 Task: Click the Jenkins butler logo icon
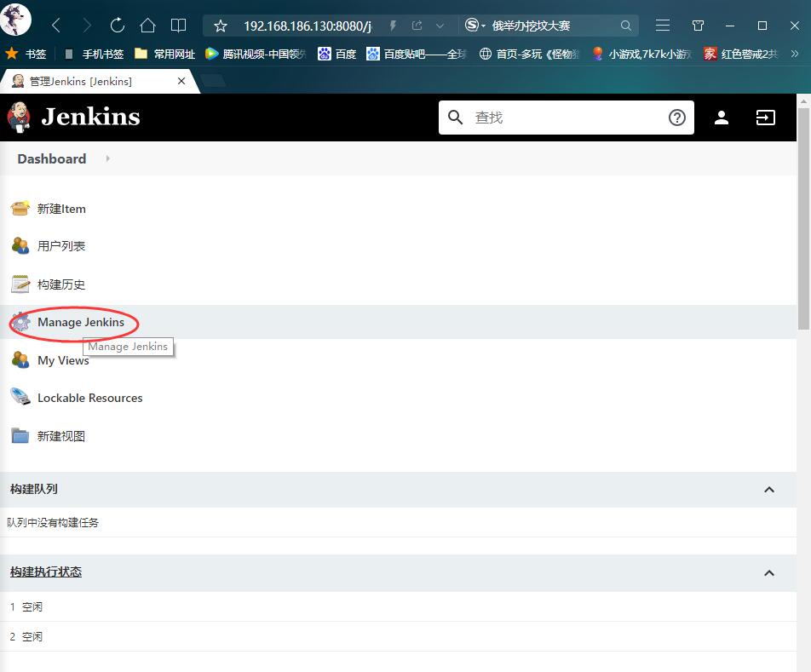[x=19, y=117]
